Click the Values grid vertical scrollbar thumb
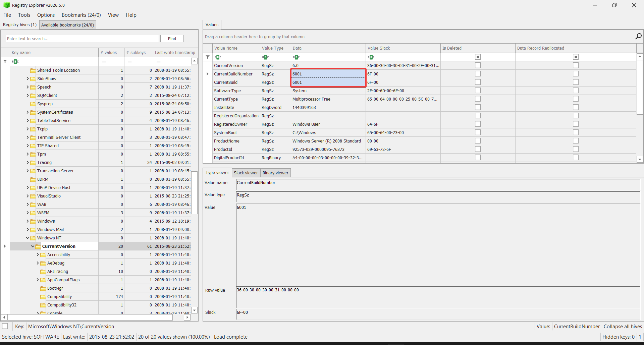Image resolution: width=644 pixels, height=345 pixels. pos(640,87)
